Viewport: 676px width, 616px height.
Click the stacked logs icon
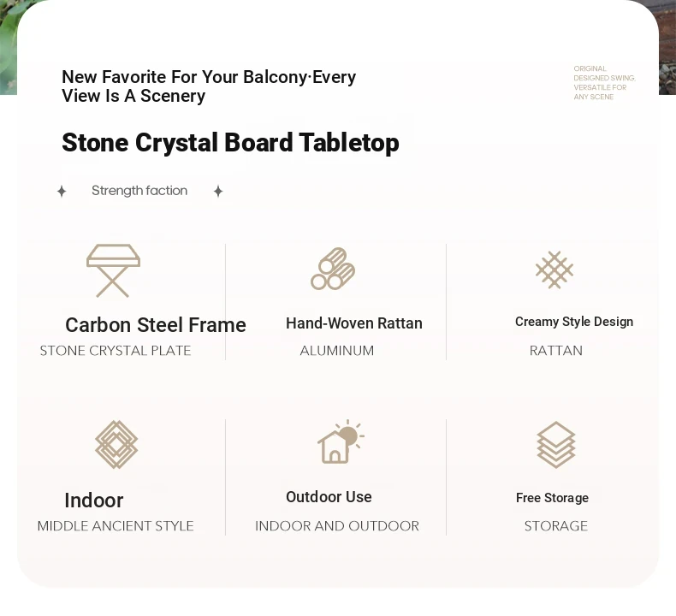333,269
